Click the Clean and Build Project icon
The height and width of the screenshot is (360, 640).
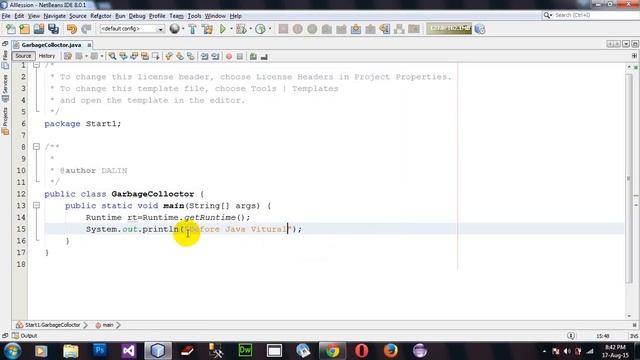[x=207, y=29]
